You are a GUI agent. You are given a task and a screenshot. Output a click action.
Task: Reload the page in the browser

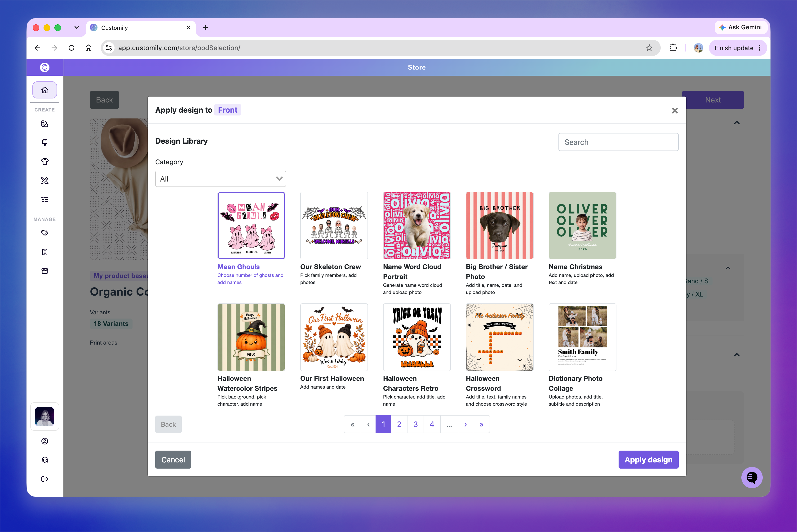tap(71, 48)
